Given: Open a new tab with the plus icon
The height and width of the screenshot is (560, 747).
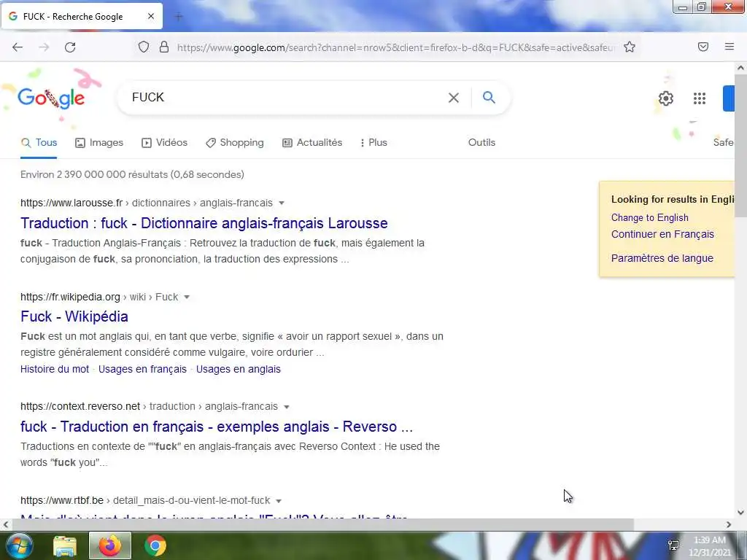Looking at the screenshot, I should pyautogui.click(x=179, y=17).
